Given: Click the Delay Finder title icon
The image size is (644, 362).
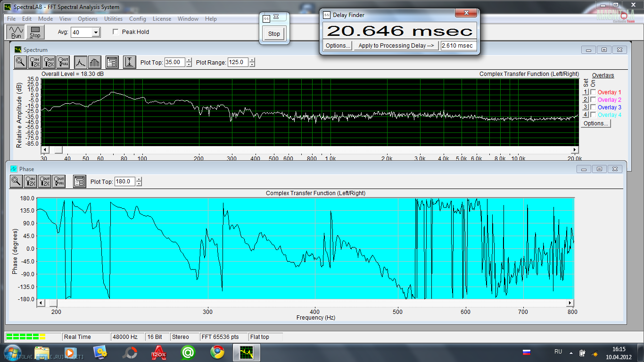Looking at the screenshot, I should [327, 15].
